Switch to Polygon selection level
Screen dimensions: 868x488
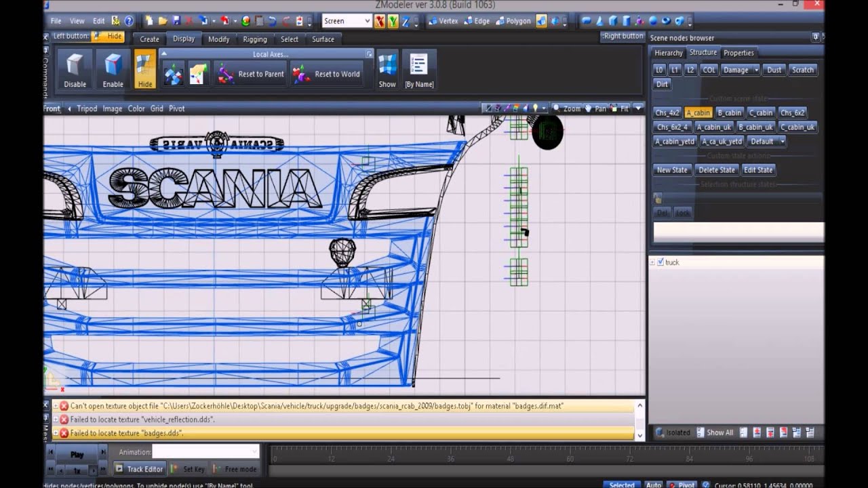pyautogui.click(x=513, y=21)
